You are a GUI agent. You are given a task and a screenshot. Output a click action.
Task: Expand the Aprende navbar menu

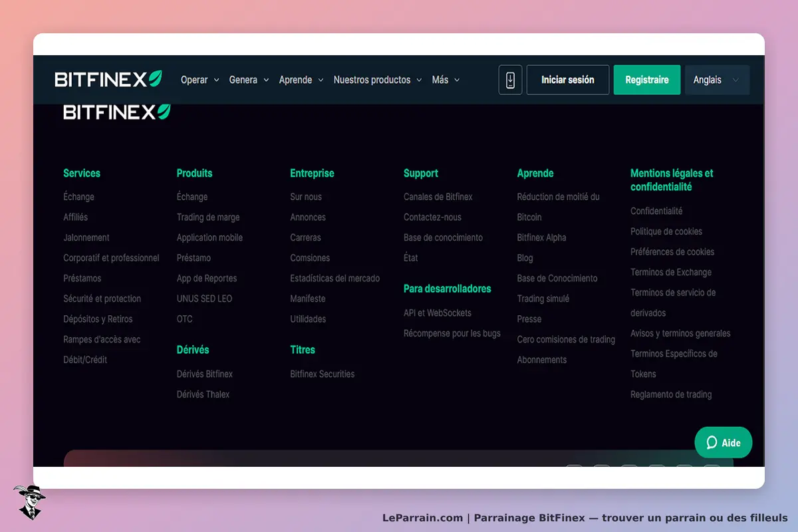tap(301, 80)
